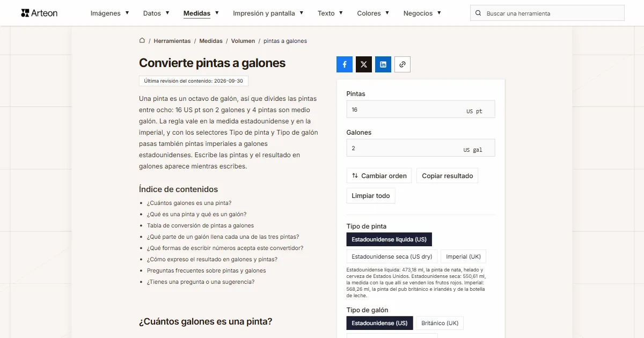Jump to ¿Qué es una pinta y qué es un galón?
The height and width of the screenshot is (338, 644).
point(196,214)
